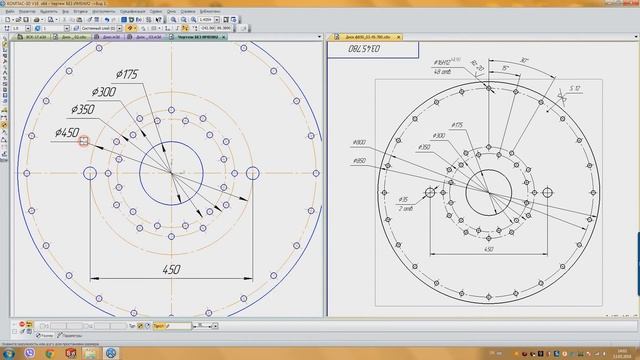This screenshot has width=640, height=360.
Task: Save the drawing with the diskette icon
Action: [x=26, y=20]
